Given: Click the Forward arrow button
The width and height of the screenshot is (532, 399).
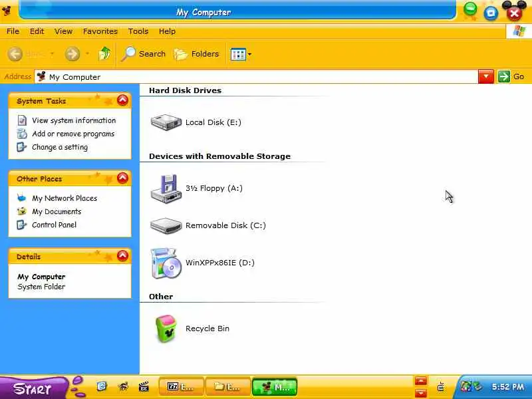Looking at the screenshot, I should [x=72, y=54].
